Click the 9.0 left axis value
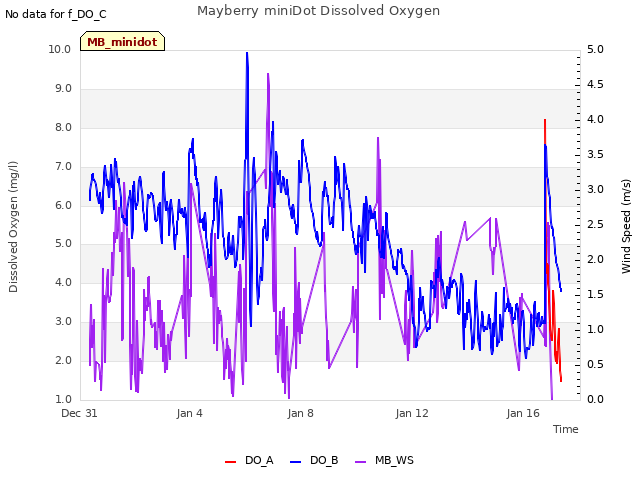The height and width of the screenshot is (480, 640). pyautogui.click(x=63, y=89)
